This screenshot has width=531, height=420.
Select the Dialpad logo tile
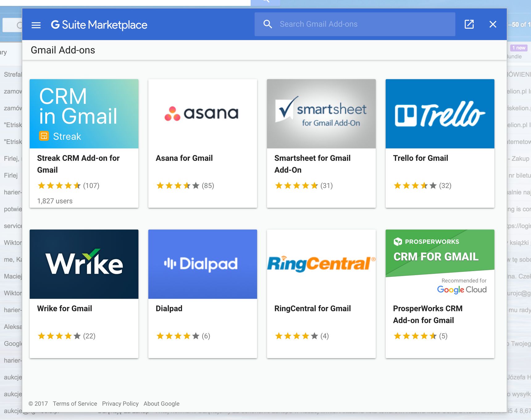(x=203, y=264)
